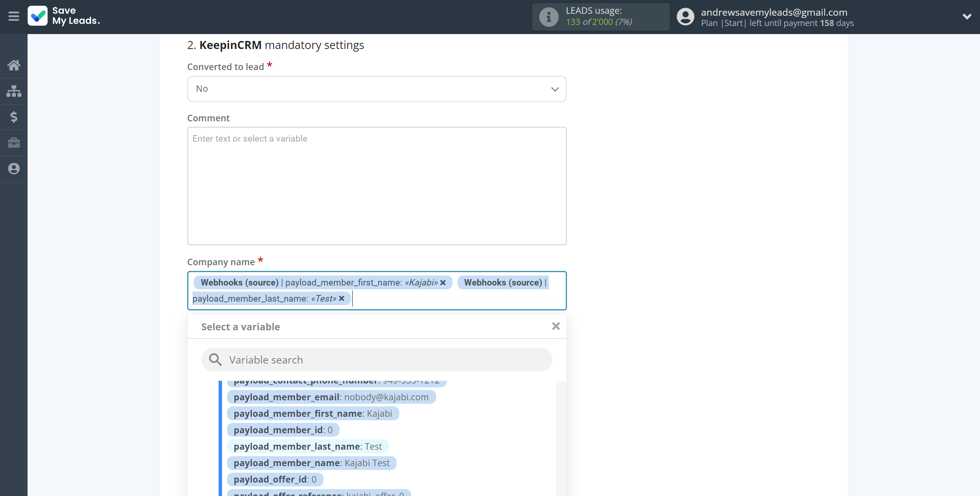Click into the Comment text area
The image size is (980, 496).
pyautogui.click(x=377, y=186)
